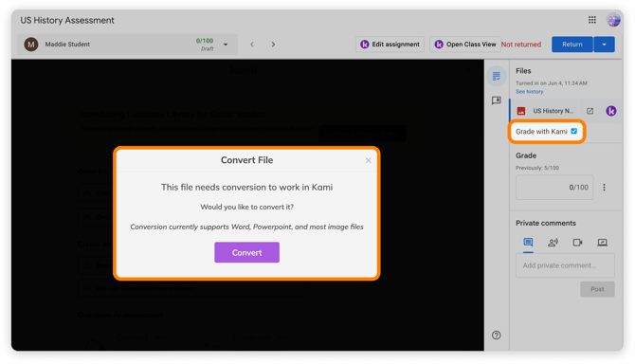Viewport: 635px width, 364px height.
Task: Open the Return options dropdown arrow
Action: 604,45
